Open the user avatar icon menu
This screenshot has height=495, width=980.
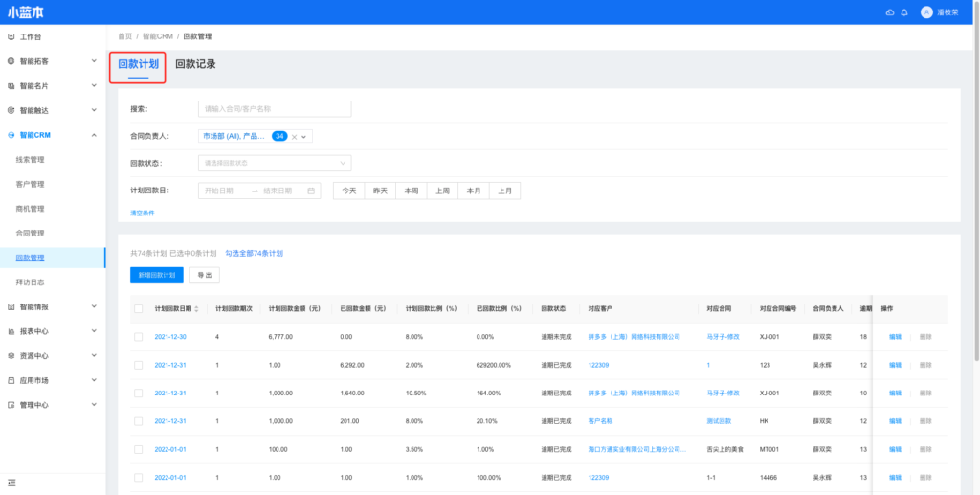coord(925,12)
